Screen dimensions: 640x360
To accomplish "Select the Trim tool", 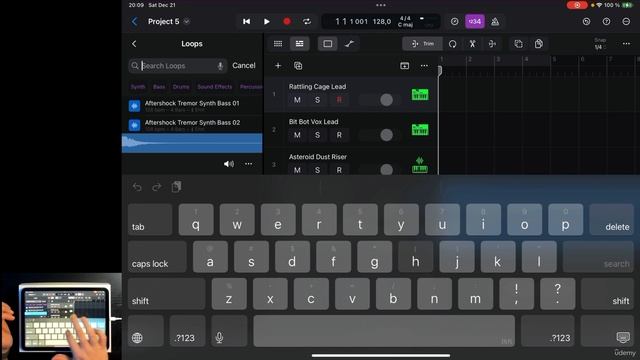I will (x=422, y=44).
